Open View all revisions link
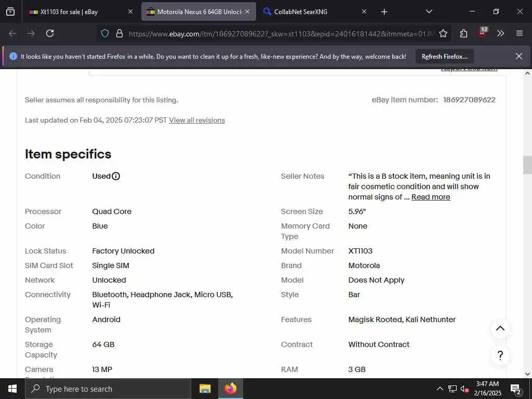 point(197,120)
